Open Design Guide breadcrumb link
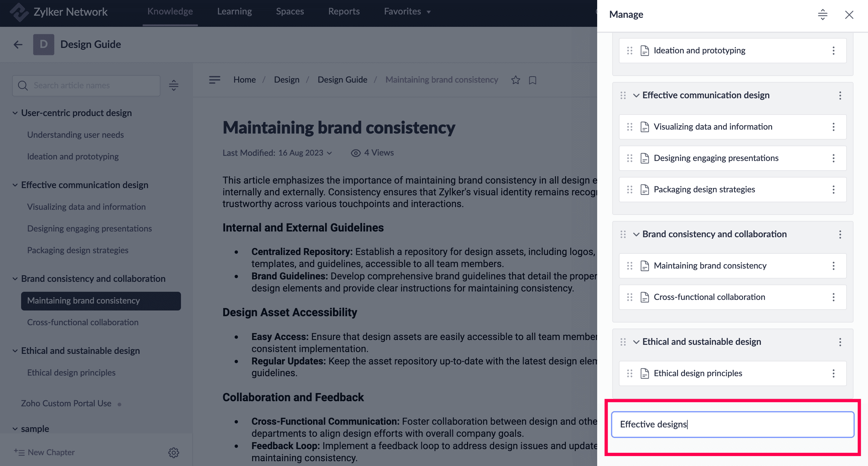Image resolution: width=868 pixels, height=466 pixels. point(342,80)
